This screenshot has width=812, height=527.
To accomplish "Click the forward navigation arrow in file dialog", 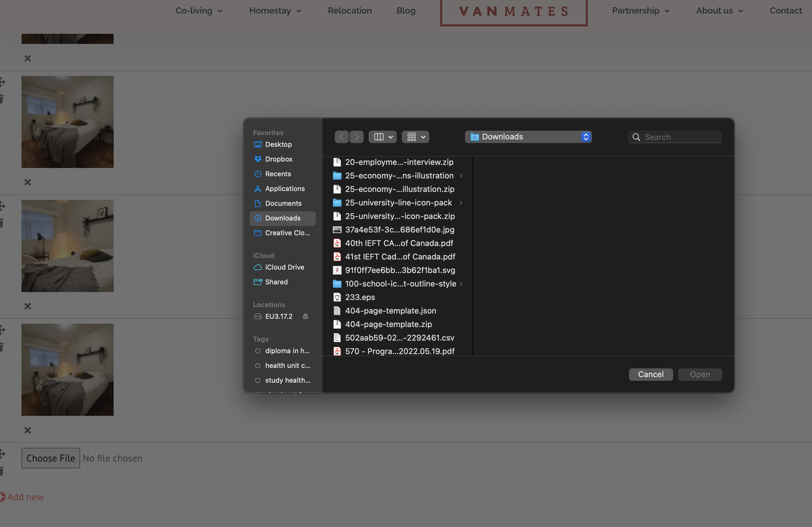I will 357,137.
